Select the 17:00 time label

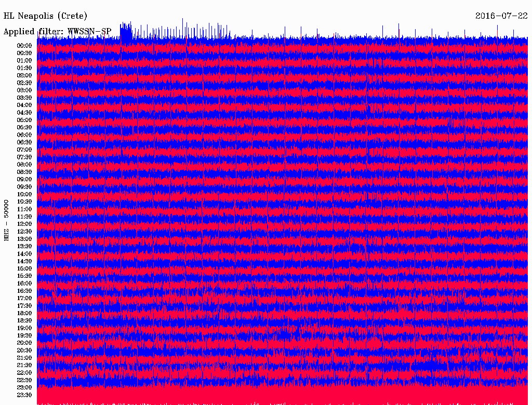coord(24,298)
